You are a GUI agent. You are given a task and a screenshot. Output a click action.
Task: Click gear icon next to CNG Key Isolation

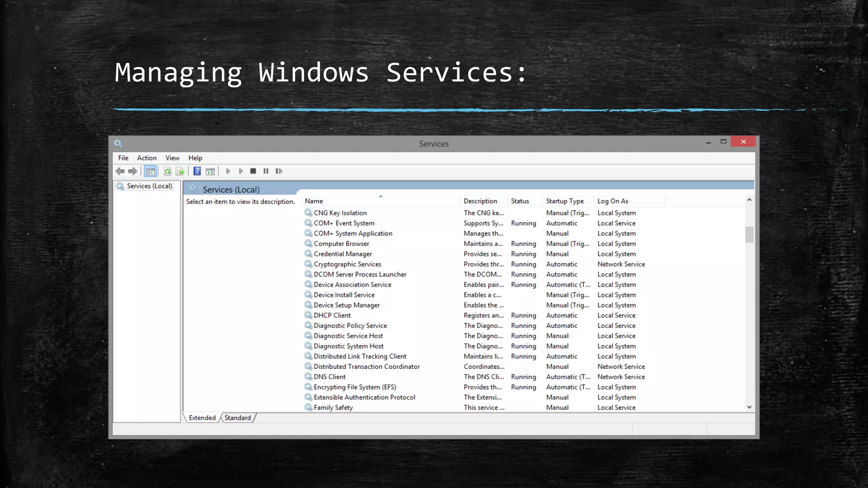tap(308, 213)
